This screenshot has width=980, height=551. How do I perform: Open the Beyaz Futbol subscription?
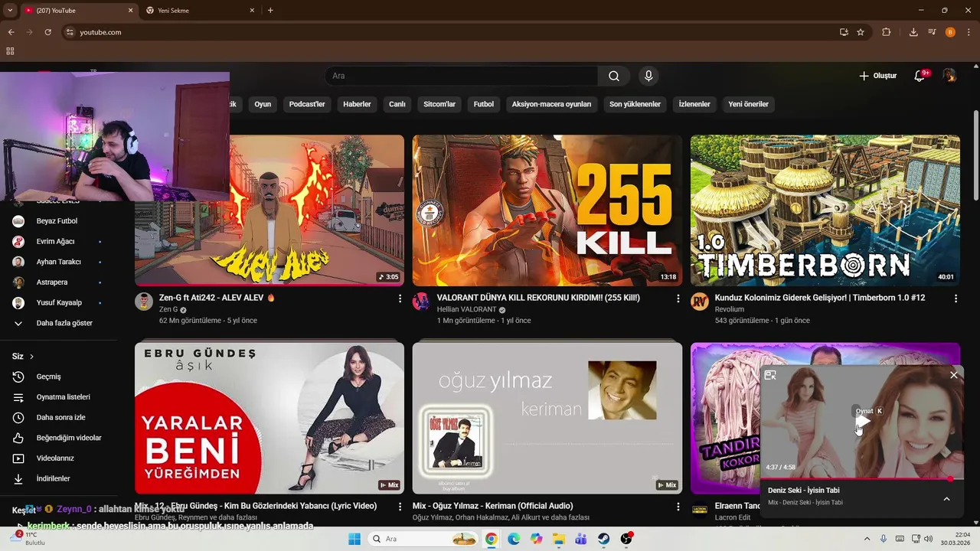58,221
